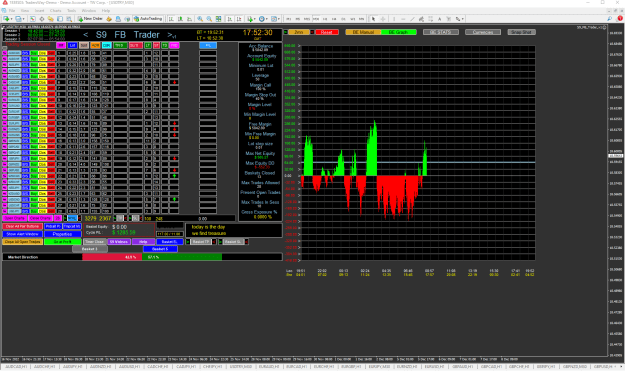This screenshot has height=371, width=625.
Task: Switch to the USDTRY,M30 chart tab
Action: click(x=242, y=366)
